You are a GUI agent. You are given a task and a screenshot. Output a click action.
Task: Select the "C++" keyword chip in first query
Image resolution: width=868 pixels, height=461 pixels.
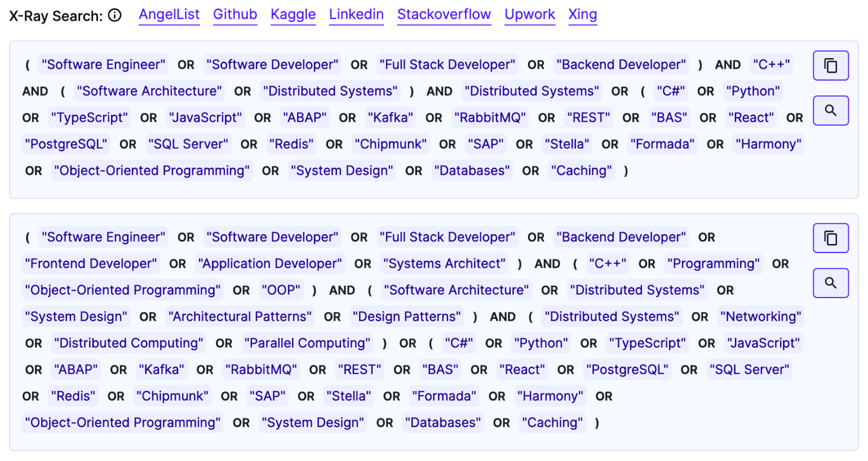click(x=772, y=64)
